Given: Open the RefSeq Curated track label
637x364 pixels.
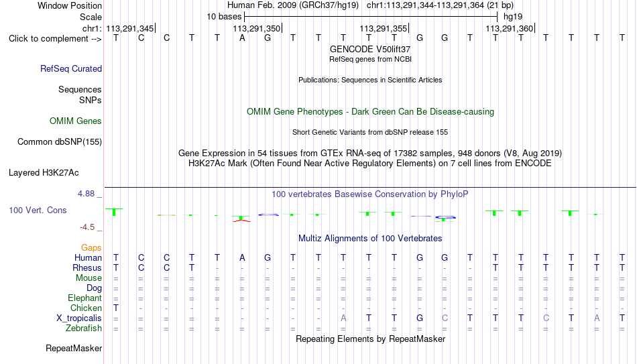Looking at the screenshot, I should [71, 68].
